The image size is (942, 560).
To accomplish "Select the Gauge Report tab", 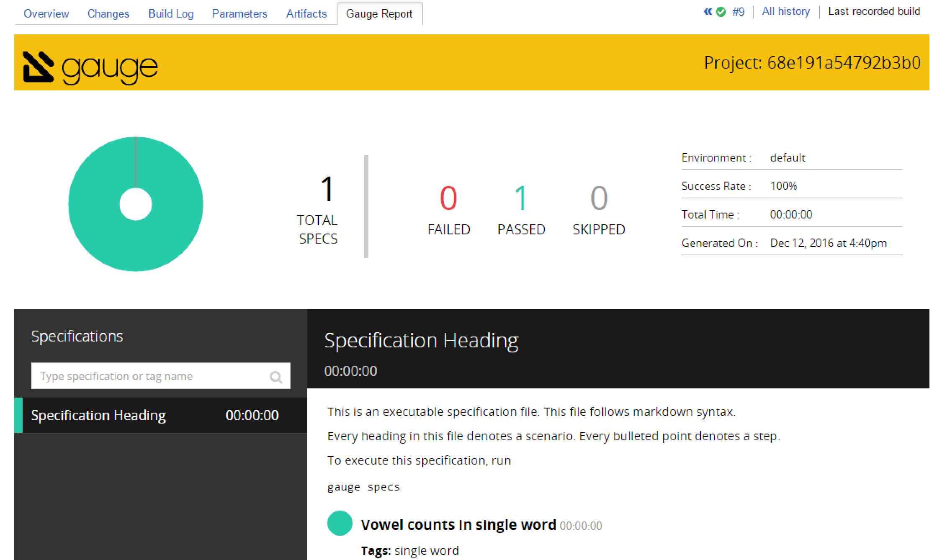I will tap(379, 14).
